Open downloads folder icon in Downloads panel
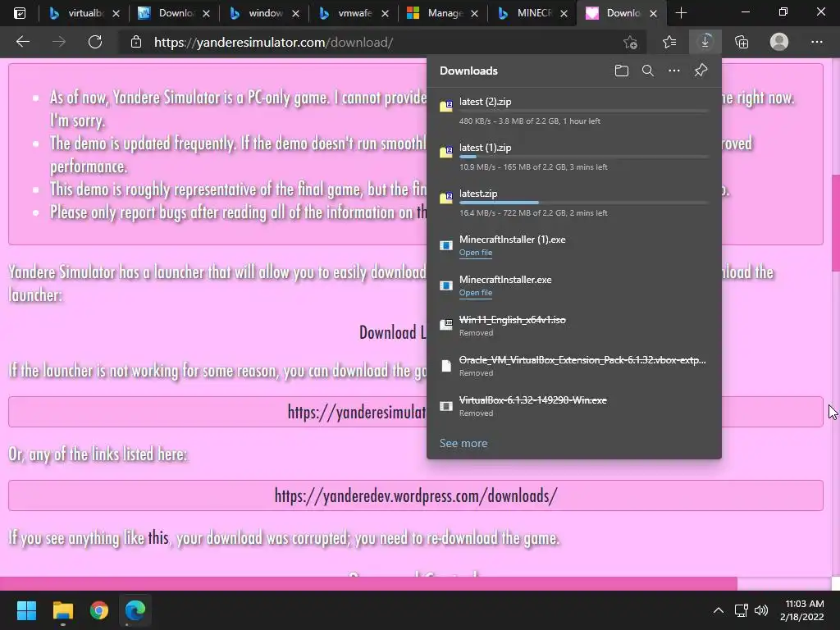 pos(622,71)
